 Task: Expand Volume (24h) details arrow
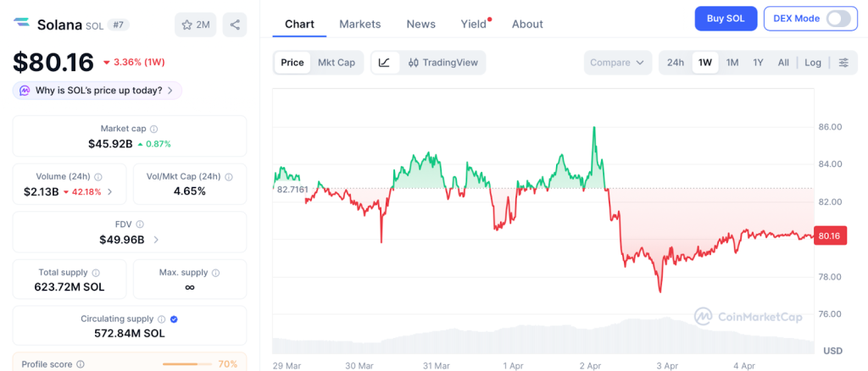[x=109, y=191]
